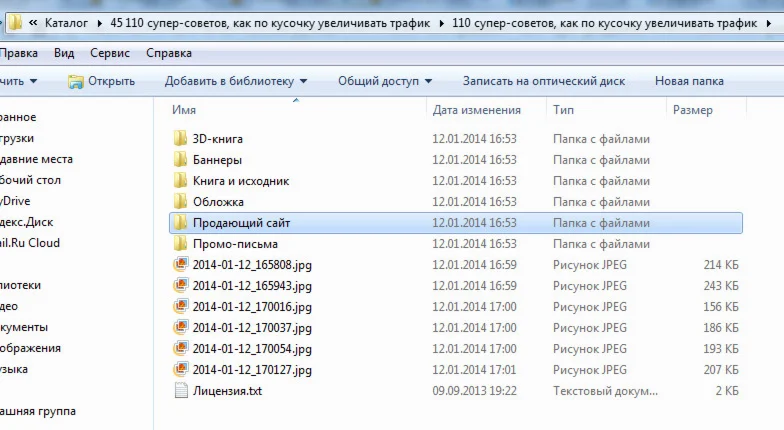Screen dimensions: 784x430
Task: Click the 3D-книга folder icon
Action: (x=180, y=138)
